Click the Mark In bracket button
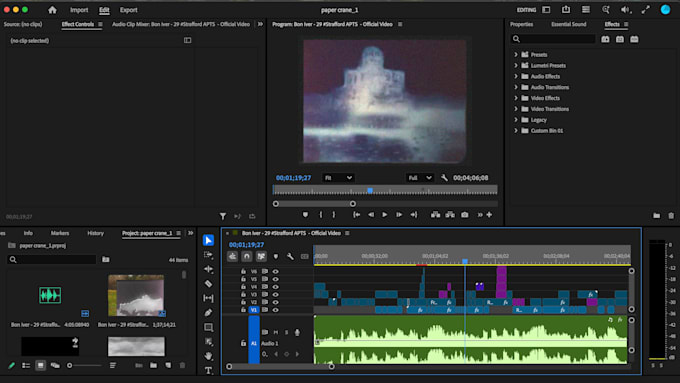This screenshot has height=383, width=680. point(321,215)
